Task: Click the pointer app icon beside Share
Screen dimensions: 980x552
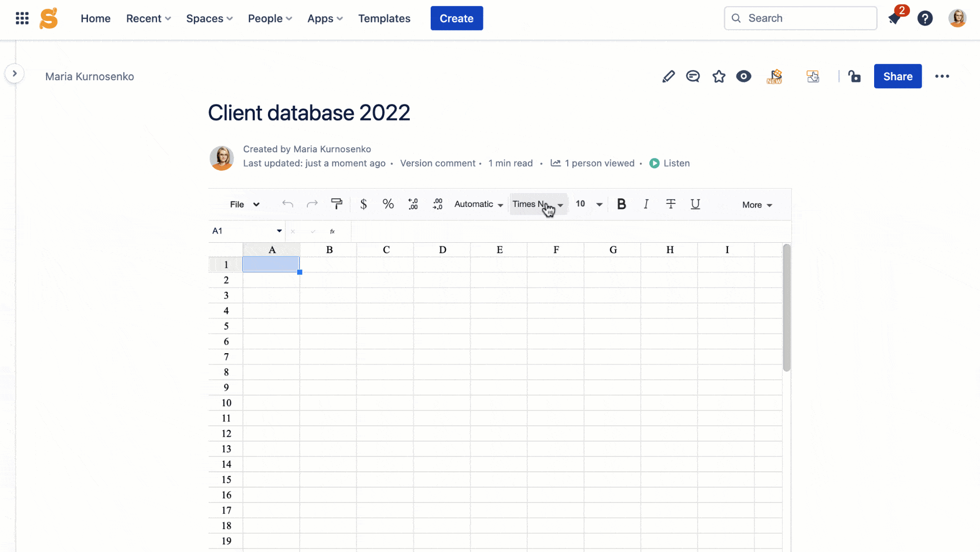Action: [813, 76]
